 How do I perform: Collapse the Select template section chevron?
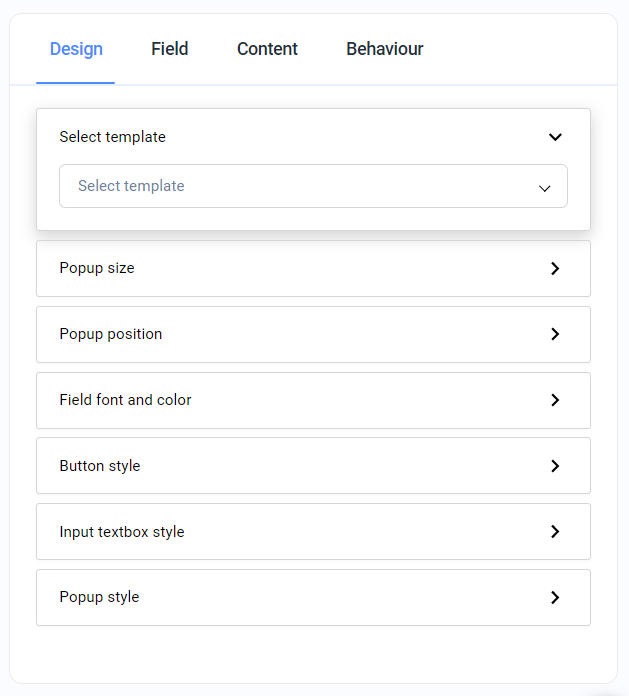[x=555, y=137]
